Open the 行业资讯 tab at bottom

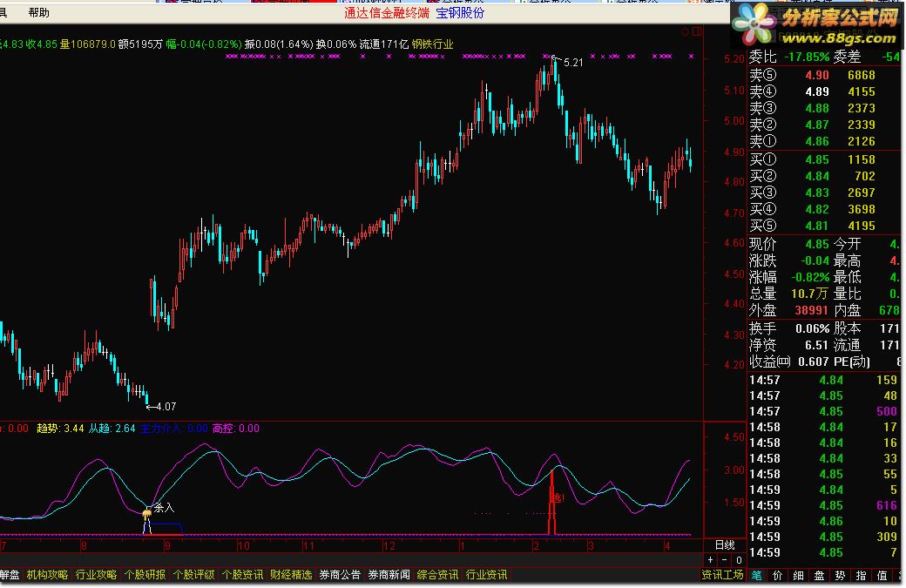(486, 575)
